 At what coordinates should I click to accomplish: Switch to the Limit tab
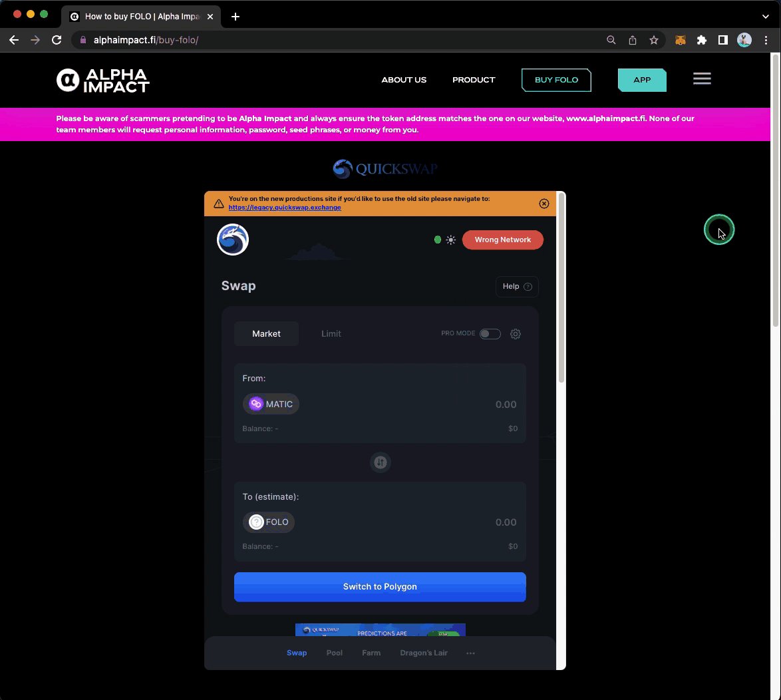[331, 334]
